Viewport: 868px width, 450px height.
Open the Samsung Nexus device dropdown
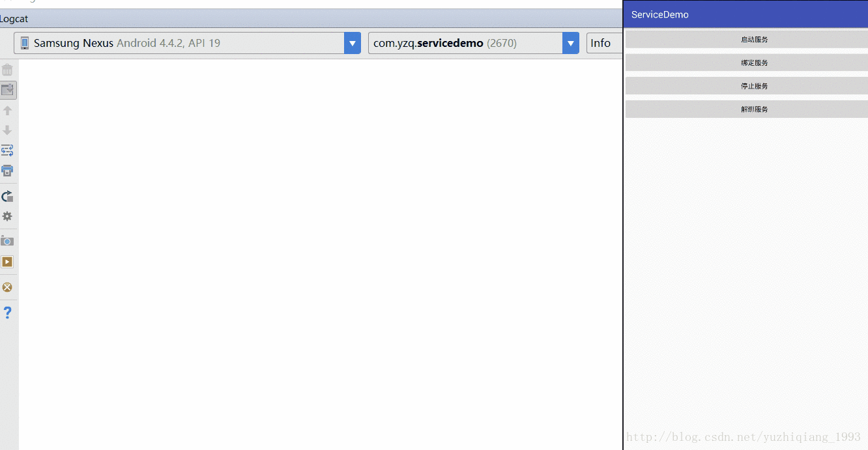(x=187, y=43)
